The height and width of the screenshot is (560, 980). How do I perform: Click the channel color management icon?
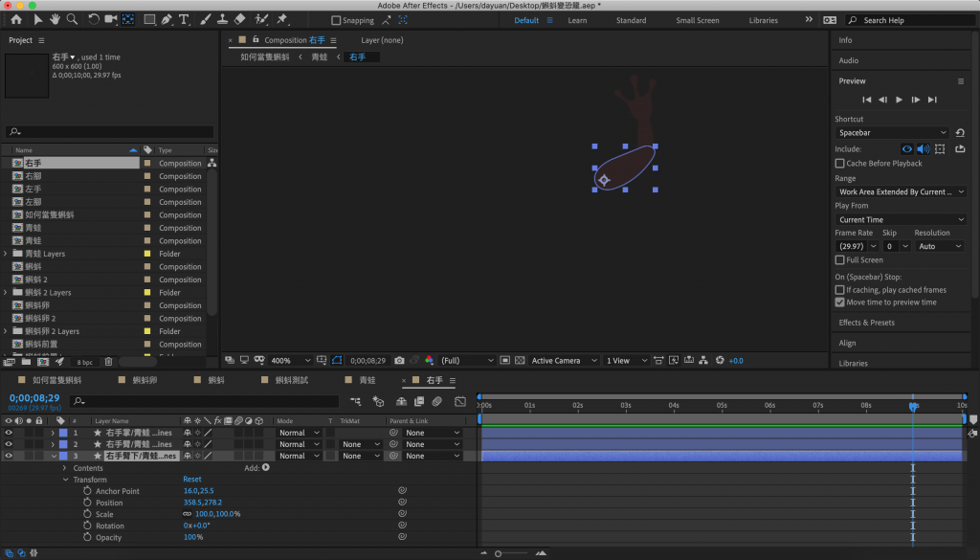[x=430, y=361]
